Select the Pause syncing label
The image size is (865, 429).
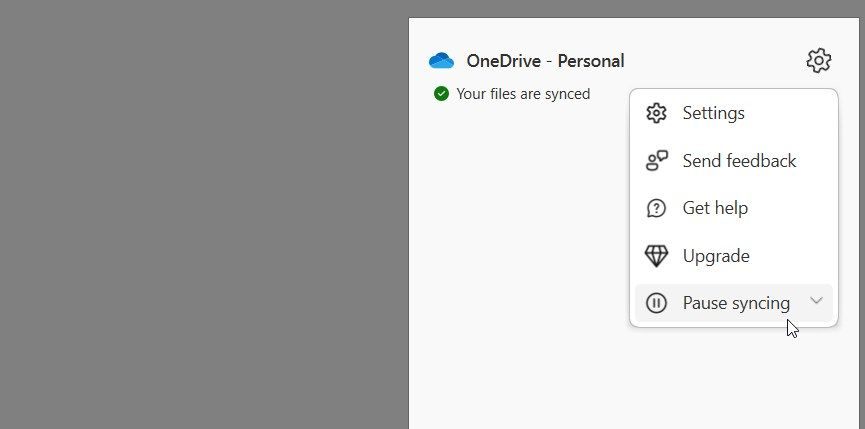(736, 303)
